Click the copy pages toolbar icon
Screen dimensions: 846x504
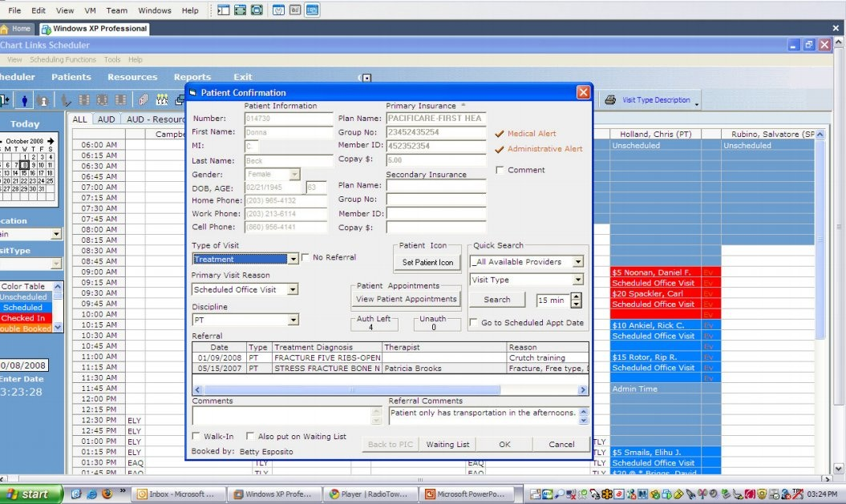[x=144, y=100]
